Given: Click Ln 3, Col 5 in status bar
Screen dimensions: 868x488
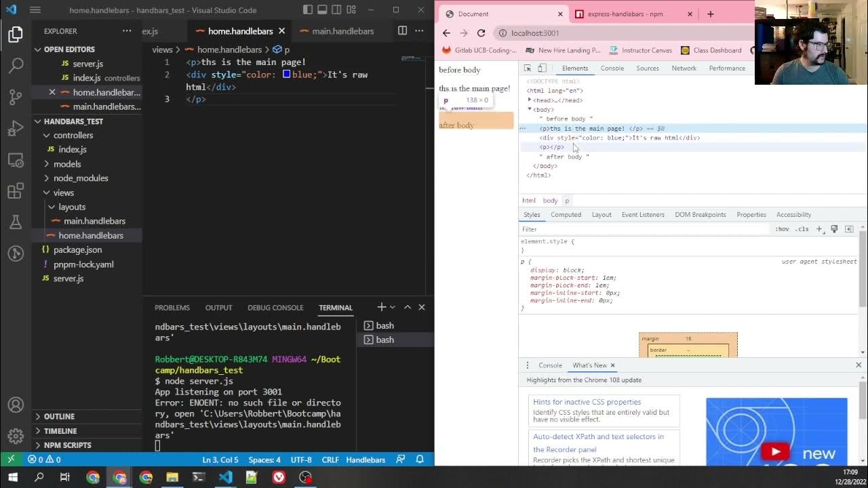Looking at the screenshot, I should (220, 460).
